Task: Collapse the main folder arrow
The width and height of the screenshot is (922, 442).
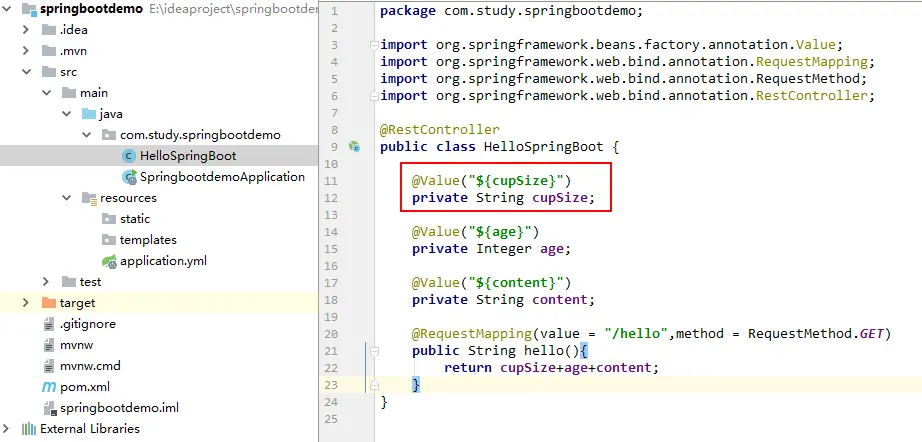Action: click(x=46, y=93)
